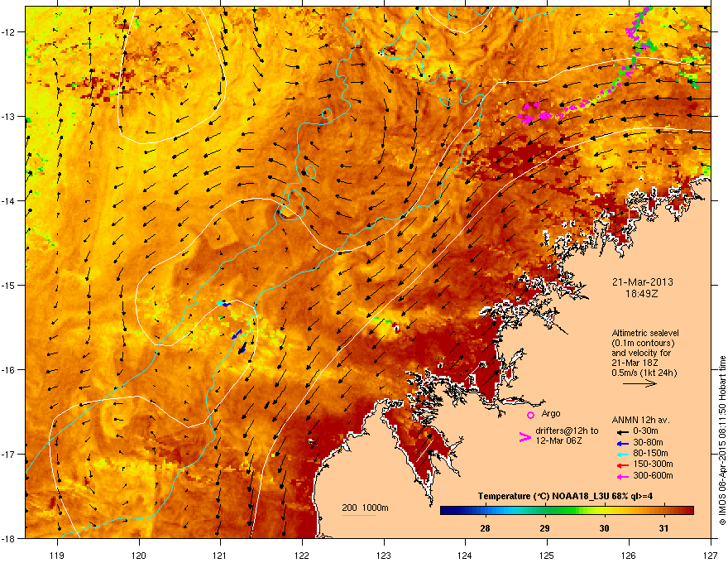Click the magenta drifters chevron legend symbol
The height and width of the screenshot is (563, 728).
click(x=525, y=437)
